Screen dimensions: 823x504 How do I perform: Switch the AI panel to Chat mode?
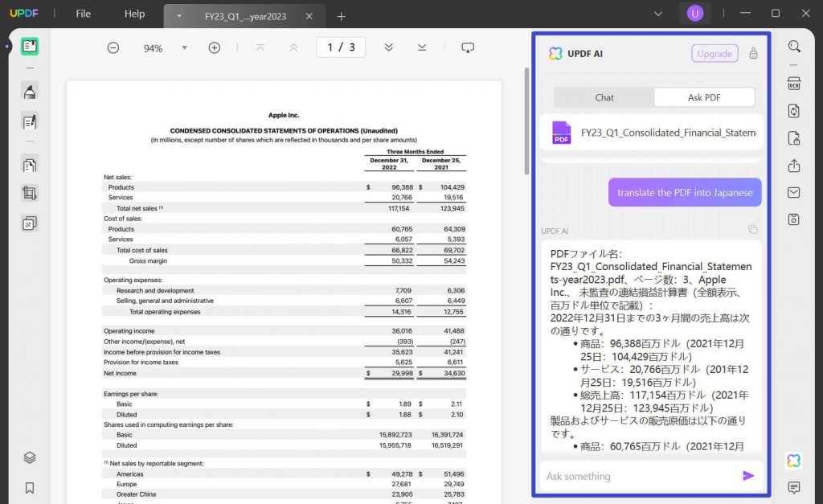(604, 96)
